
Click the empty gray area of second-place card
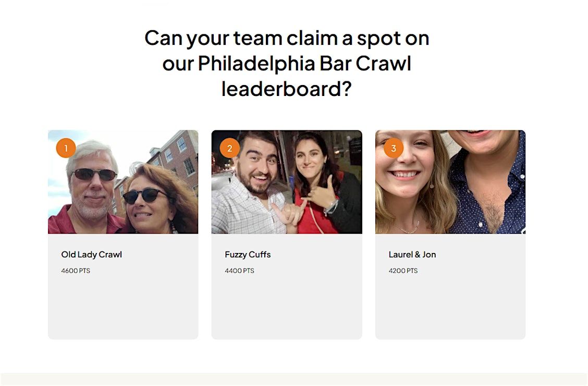point(287,308)
